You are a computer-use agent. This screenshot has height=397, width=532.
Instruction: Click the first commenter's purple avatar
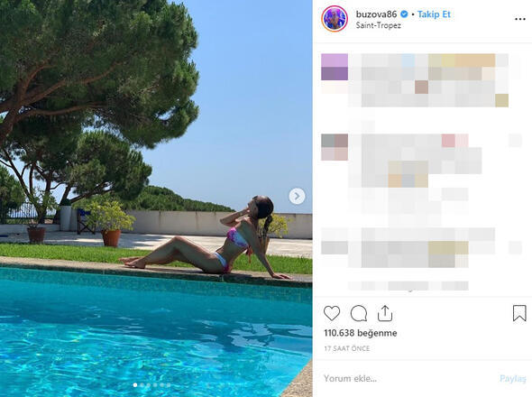tap(335, 67)
